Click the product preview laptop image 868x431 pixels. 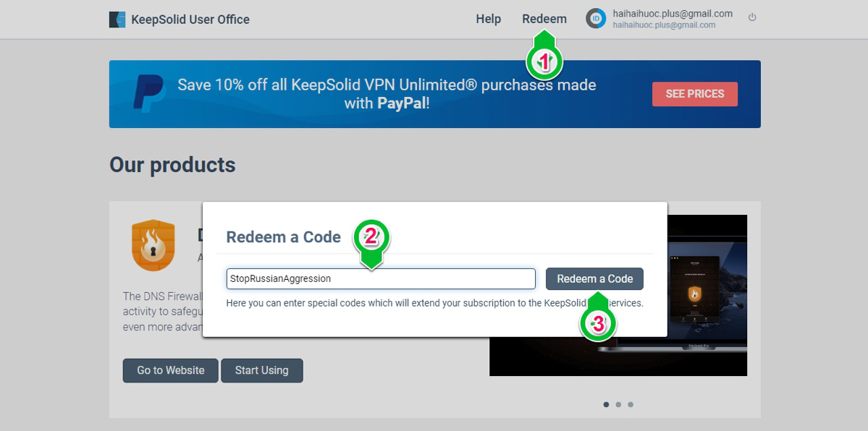click(707, 296)
